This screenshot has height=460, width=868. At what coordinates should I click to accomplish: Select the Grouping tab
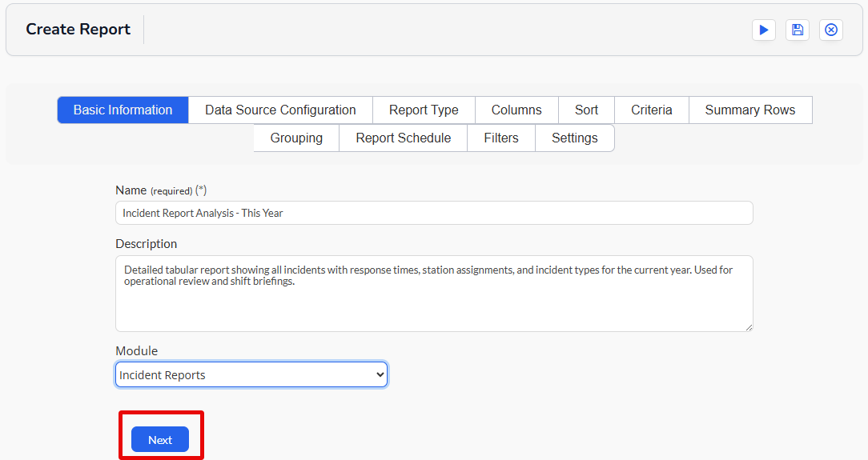pyautogui.click(x=296, y=138)
